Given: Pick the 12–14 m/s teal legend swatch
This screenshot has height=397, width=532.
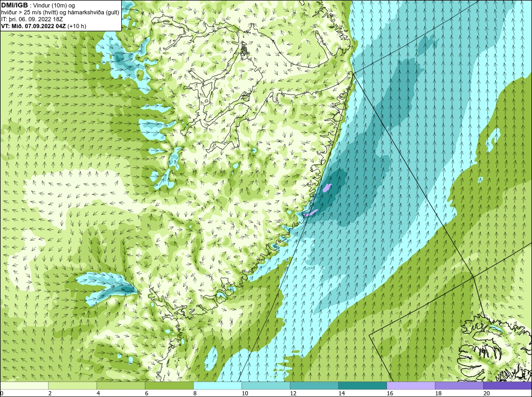Looking at the screenshot, I should 314,385.
